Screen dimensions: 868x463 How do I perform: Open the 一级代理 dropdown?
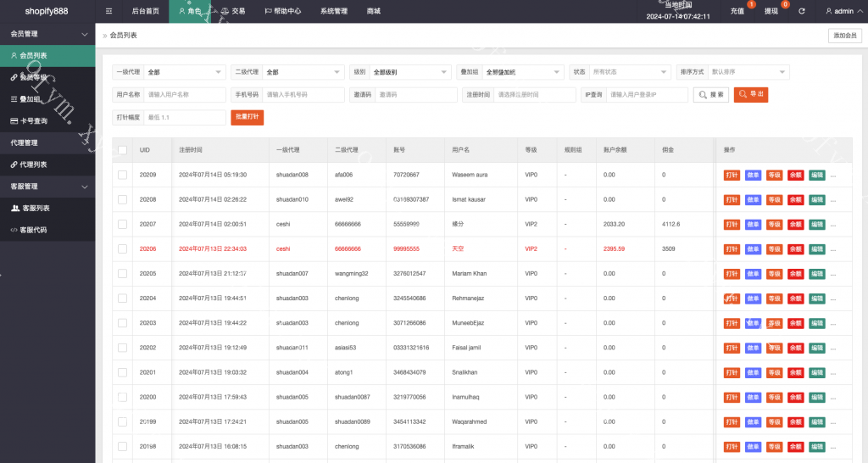tap(185, 72)
